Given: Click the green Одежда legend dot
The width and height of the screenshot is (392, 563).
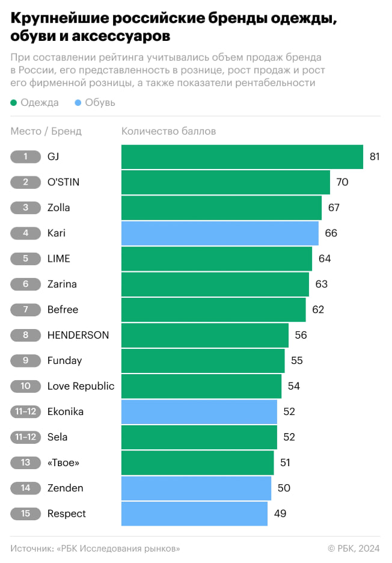Looking at the screenshot, I should [x=14, y=103].
